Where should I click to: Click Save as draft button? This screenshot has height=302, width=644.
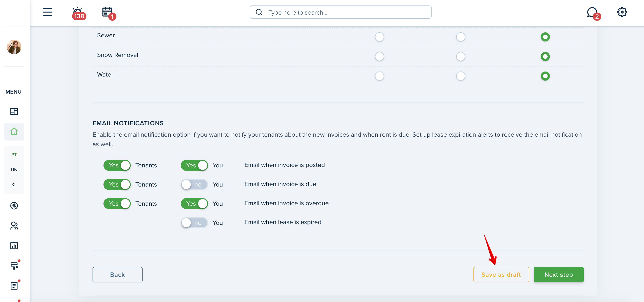pos(501,274)
